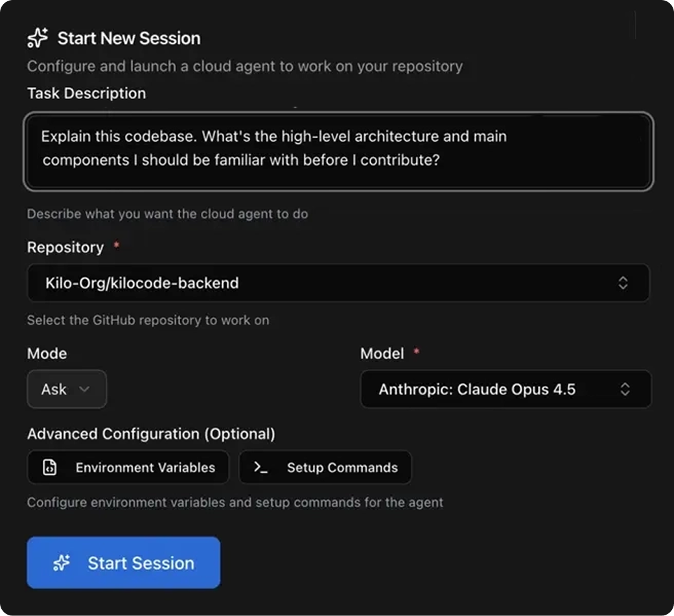Click the Repository field label
The width and height of the screenshot is (674, 616).
point(65,247)
